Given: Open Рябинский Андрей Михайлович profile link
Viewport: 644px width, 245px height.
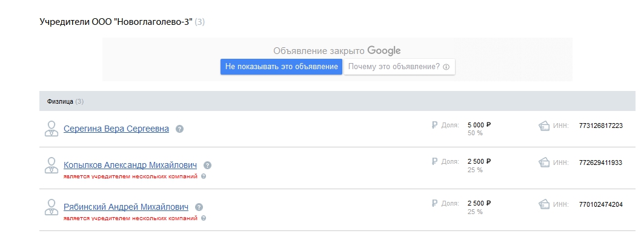Looking at the screenshot, I should pyautogui.click(x=126, y=207).
